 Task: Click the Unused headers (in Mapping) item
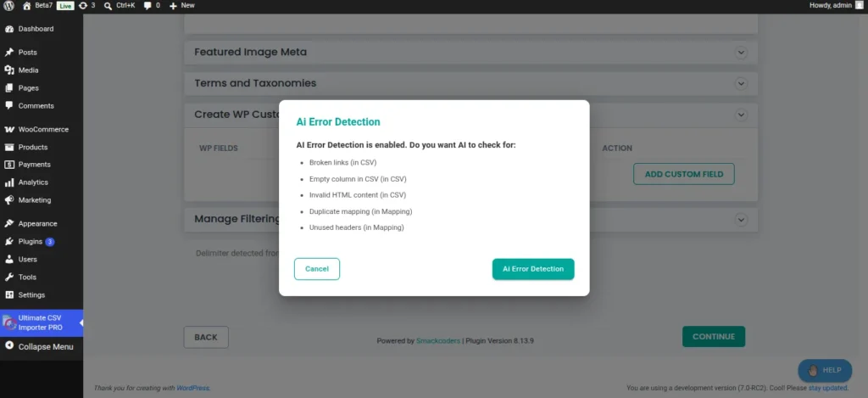[356, 227]
